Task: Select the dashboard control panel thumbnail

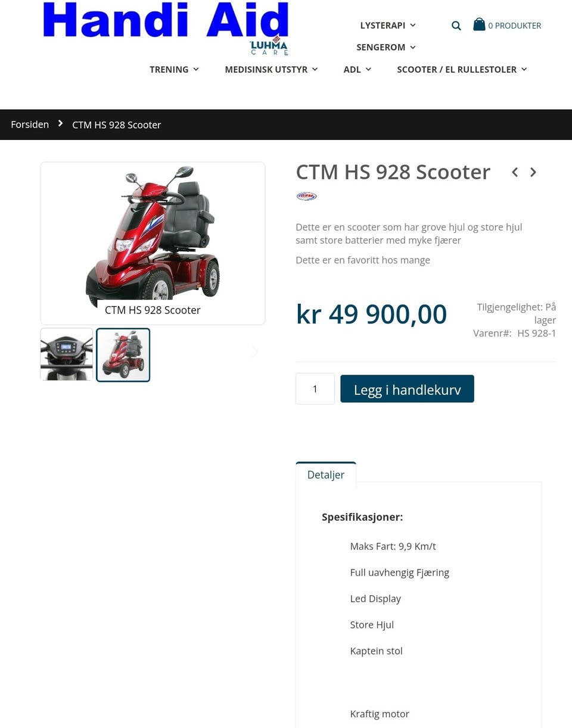Action: (67, 354)
